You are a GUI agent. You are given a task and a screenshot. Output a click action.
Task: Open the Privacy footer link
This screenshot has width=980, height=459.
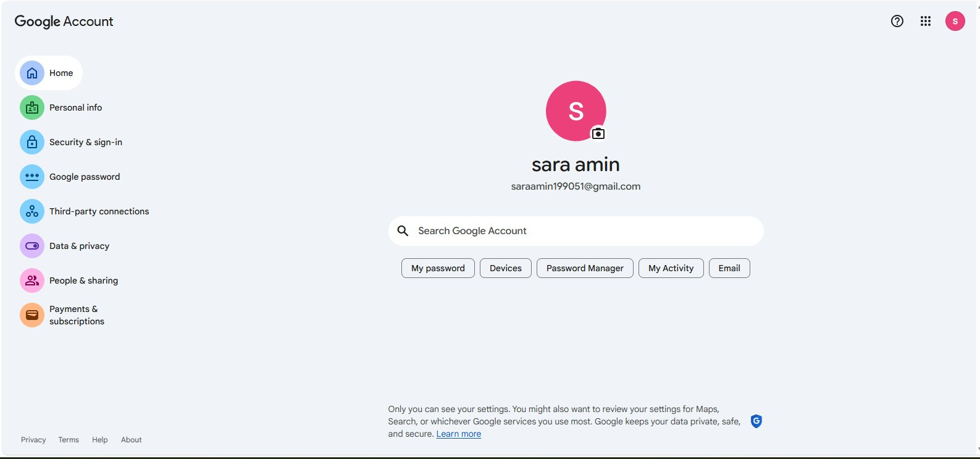coord(33,440)
